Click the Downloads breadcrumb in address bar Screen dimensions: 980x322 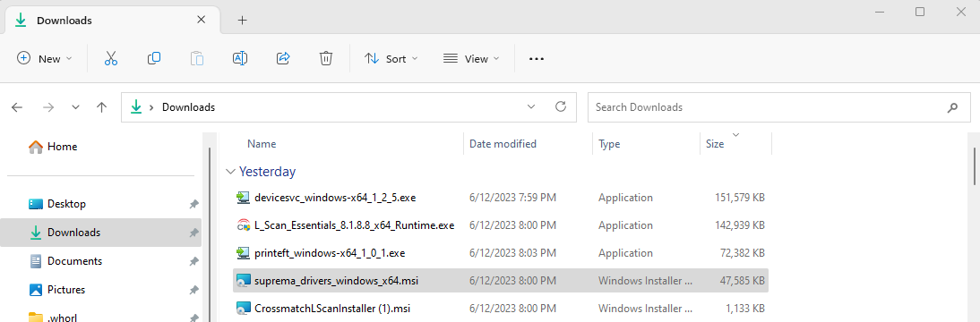coord(188,107)
